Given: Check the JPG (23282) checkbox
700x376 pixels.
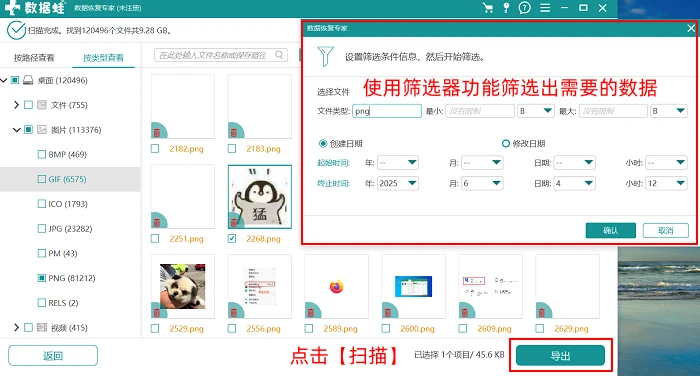Looking at the screenshot, I should pyautogui.click(x=42, y=229).
